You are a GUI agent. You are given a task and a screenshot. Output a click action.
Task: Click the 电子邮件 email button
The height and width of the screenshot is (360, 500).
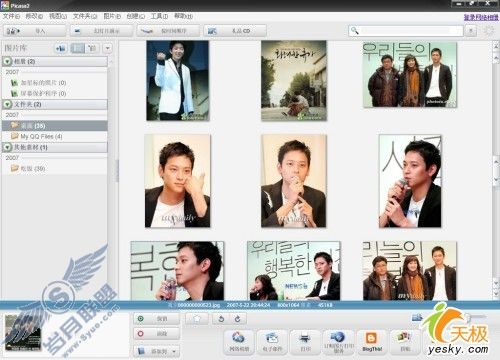click(272, 342)
